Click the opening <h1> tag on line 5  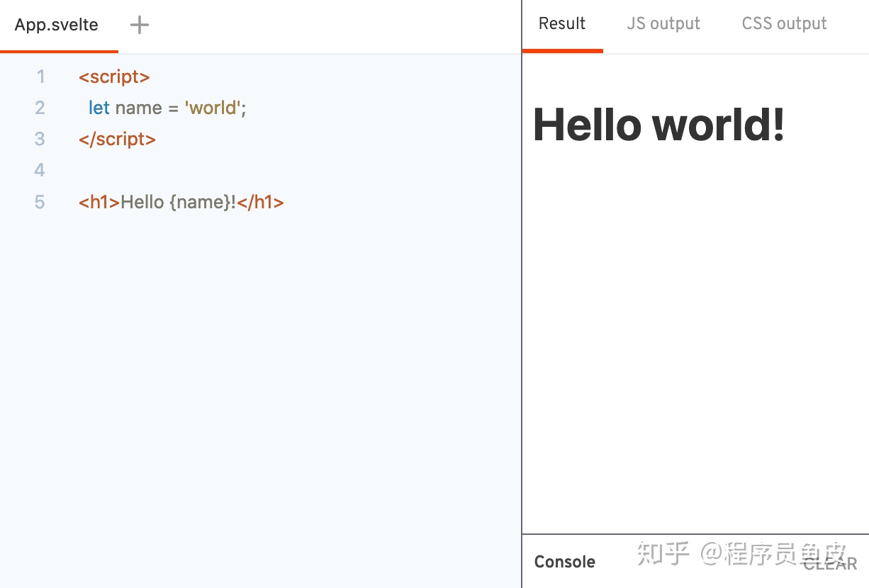coord(100,202)
